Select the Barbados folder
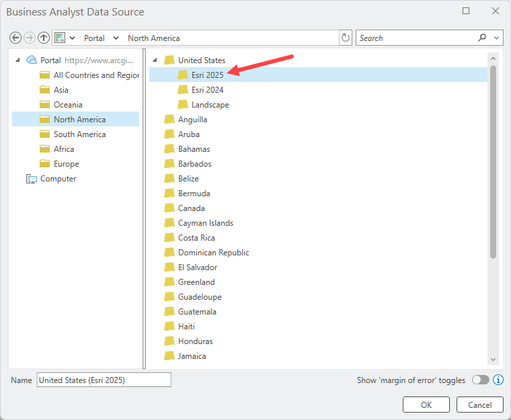 click(188, 164)
